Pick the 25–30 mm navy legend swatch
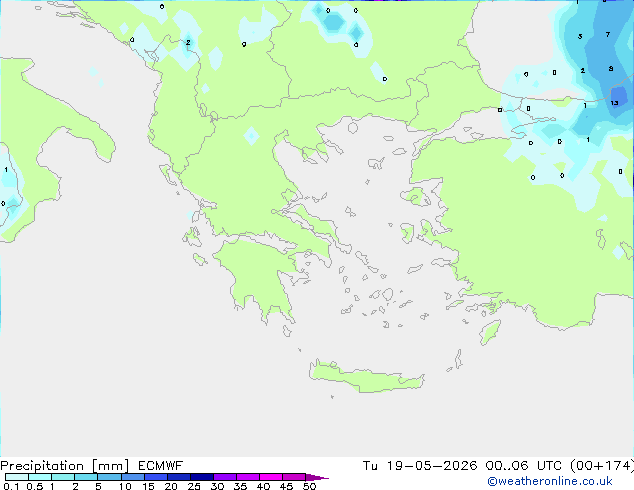This screenshot has height=490, width=634. click(x=202, y=477)
